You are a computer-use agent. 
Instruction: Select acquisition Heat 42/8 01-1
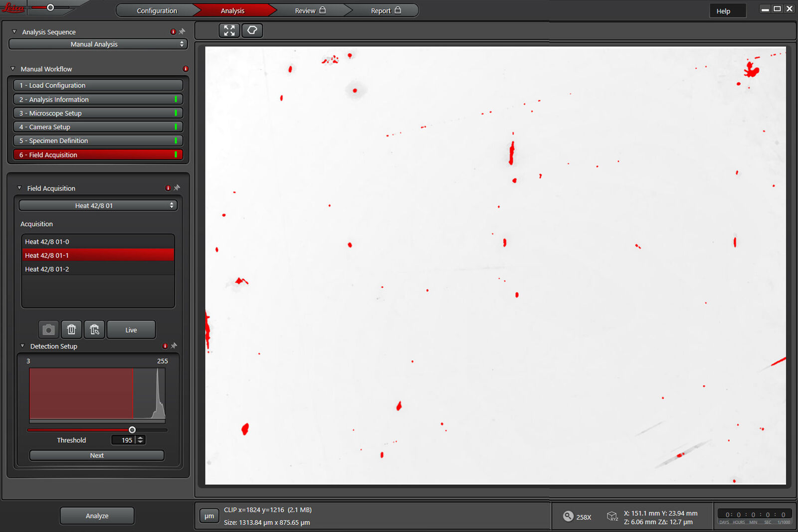coord(98,255)
